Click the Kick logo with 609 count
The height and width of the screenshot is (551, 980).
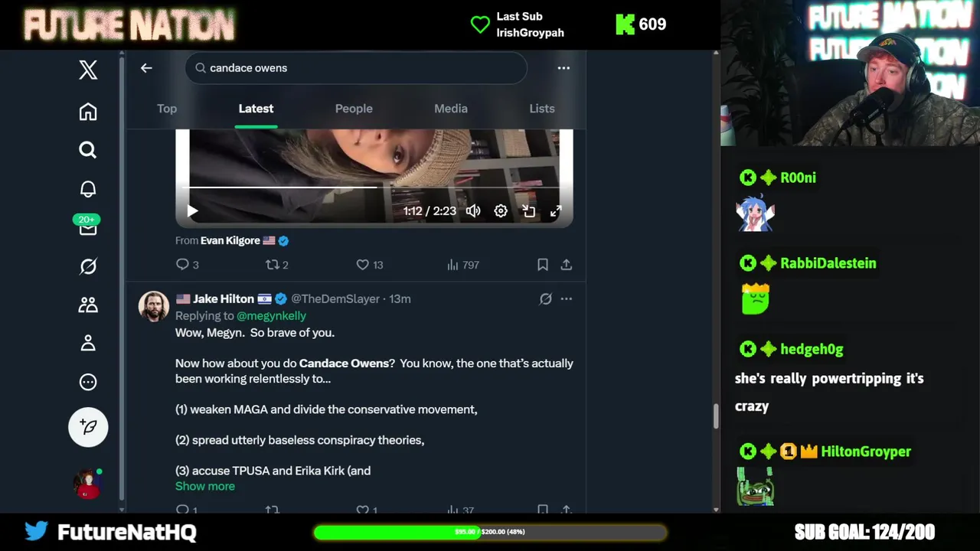641,24
